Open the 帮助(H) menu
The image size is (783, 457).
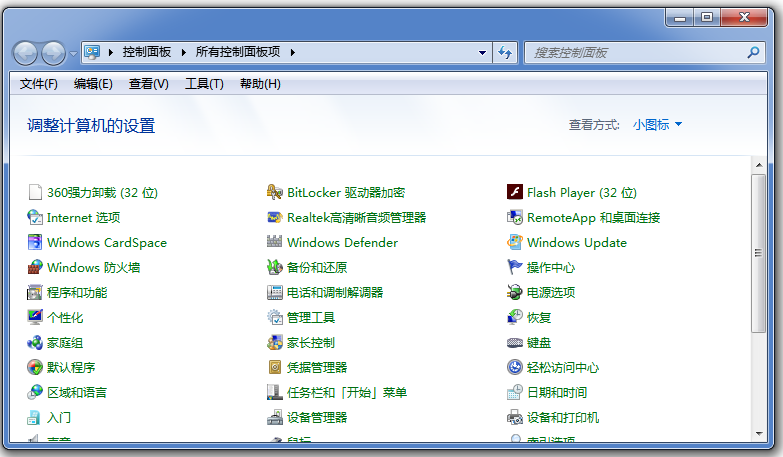[260, 84]
